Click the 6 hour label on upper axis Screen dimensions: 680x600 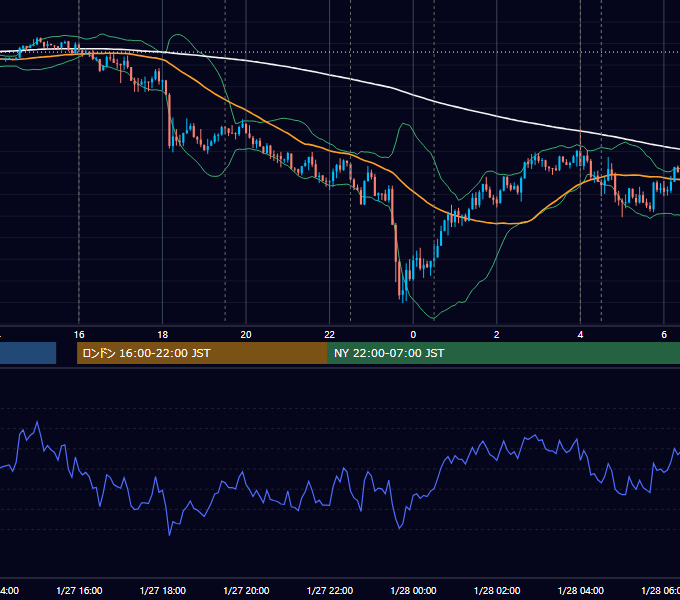tap(664, 335)
